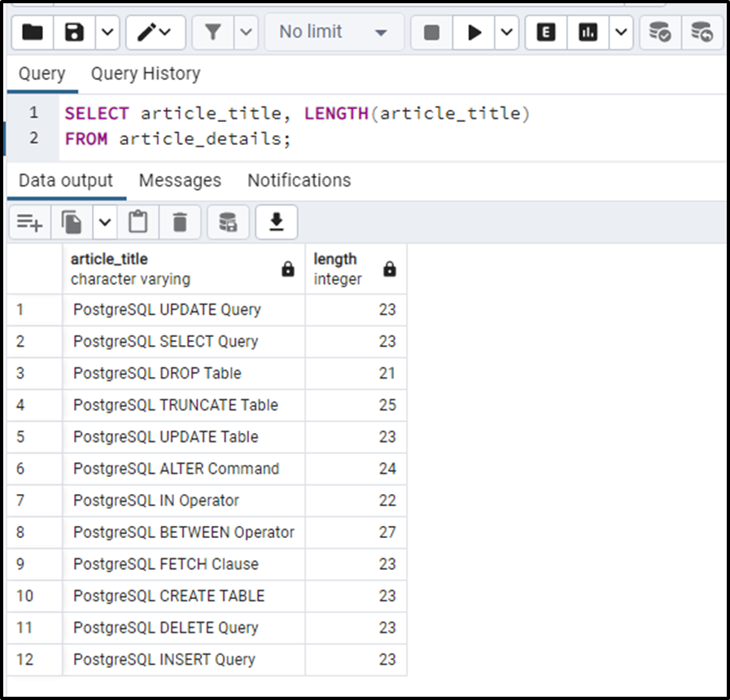Execute the query with the play button

(474, 33)
